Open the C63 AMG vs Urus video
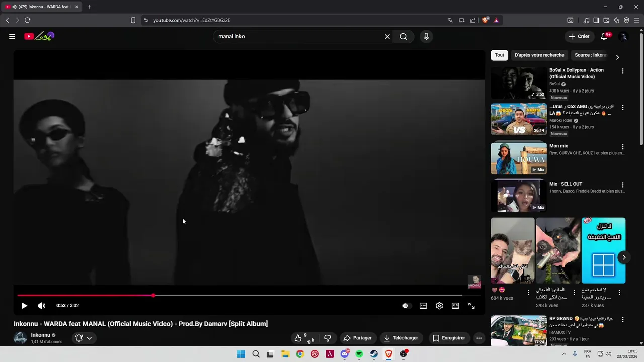This screenshot has width=644, height=362. click(x=519, y=119)
